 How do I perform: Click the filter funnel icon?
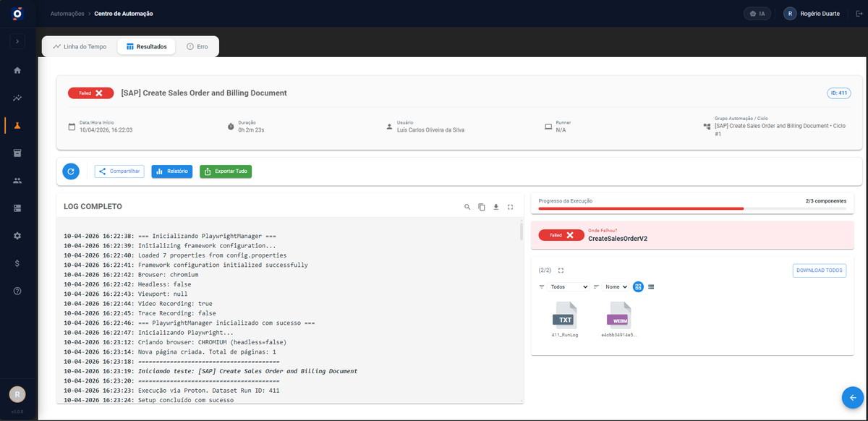(x=542, y=286)
